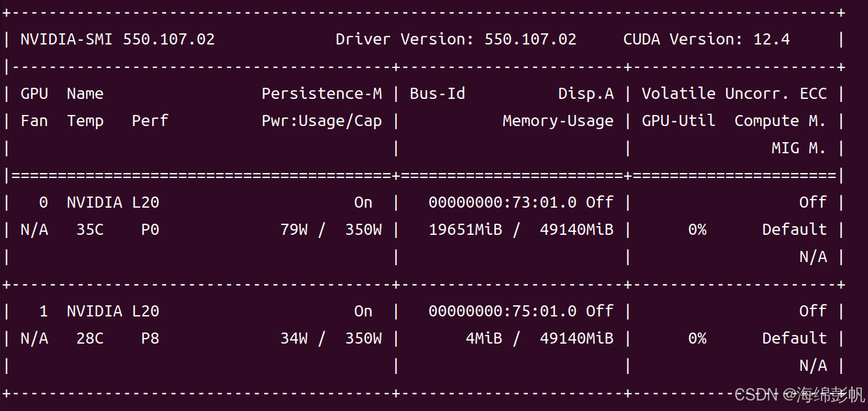The width and height of the screenshot is (868, 411).
Task: Click the "Memory-Usage" header text
Action: tap(558, 121)
